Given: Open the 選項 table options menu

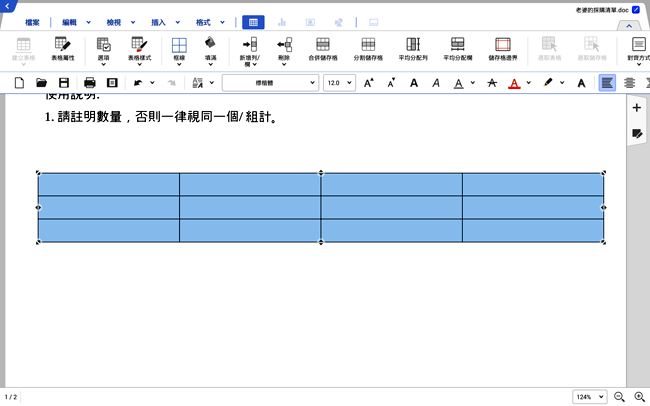Looking at the screenshot, I should point(103,50).
